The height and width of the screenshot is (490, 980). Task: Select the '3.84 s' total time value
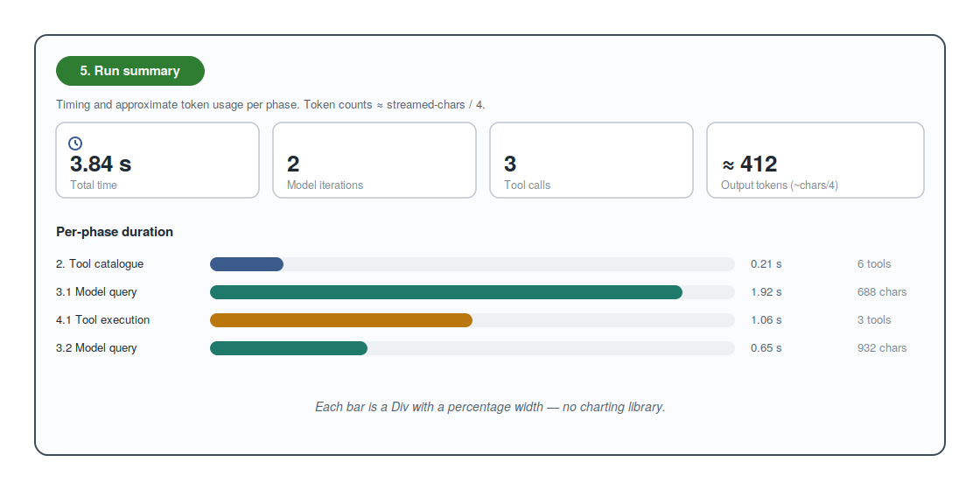point(101,164)
